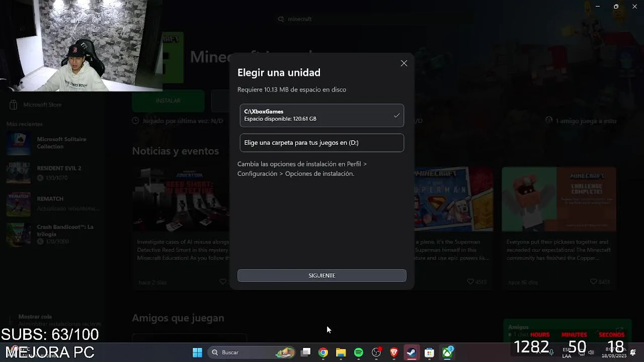
Task: Open Spotify from the taskbar
Action: click(358, 352)
